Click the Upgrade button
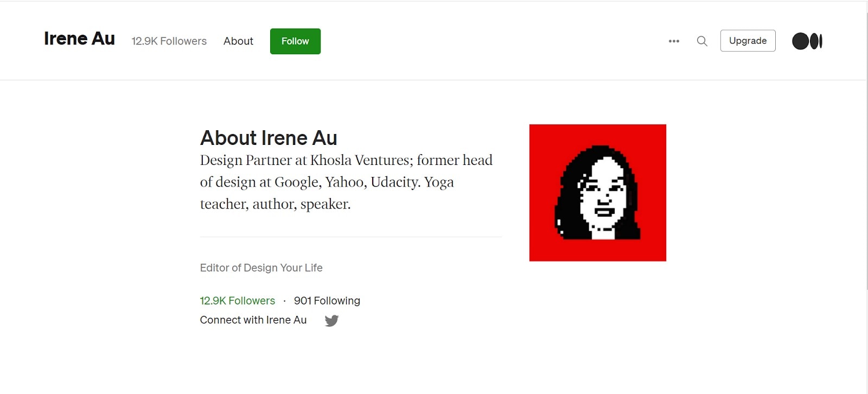The image size is (868, 394). [748, 41]
